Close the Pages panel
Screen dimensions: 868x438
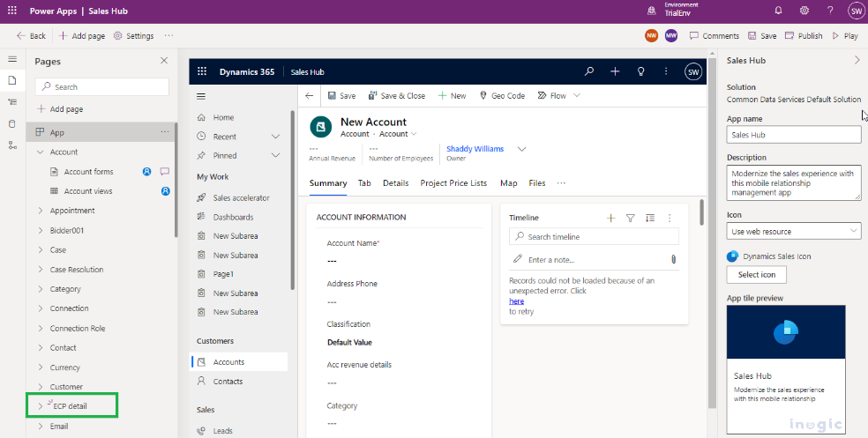point(164,60)
